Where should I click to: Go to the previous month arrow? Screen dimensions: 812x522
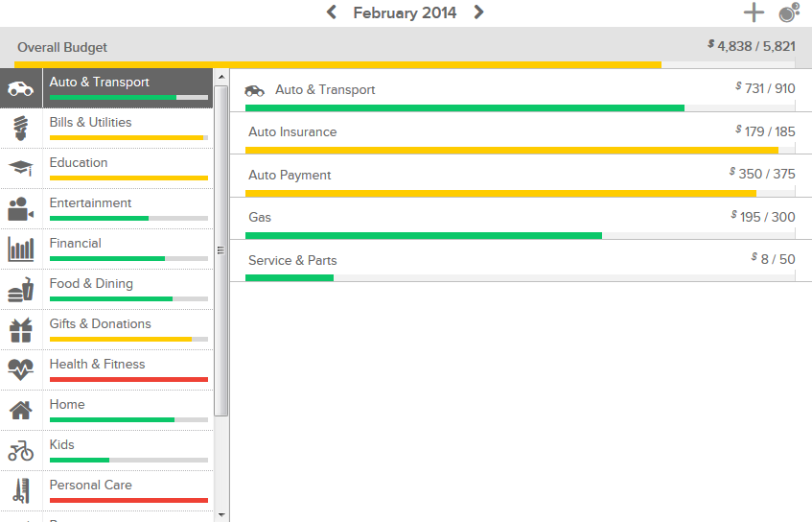click(332, 12)
